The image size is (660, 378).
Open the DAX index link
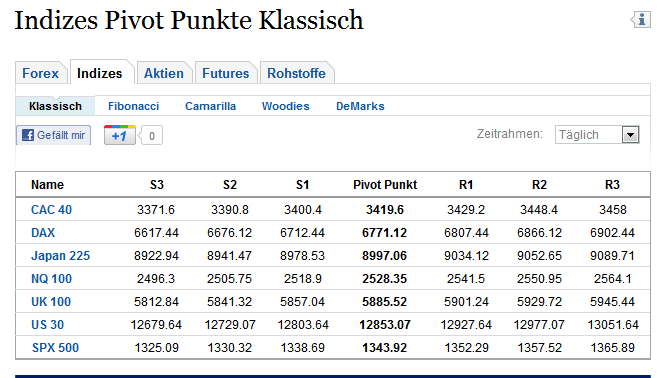click(x=43, y=233)
